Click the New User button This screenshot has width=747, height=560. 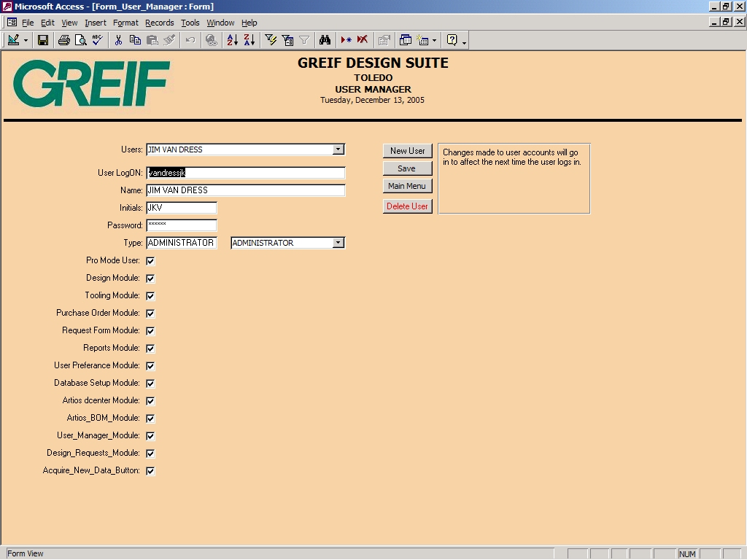point(407,151)
